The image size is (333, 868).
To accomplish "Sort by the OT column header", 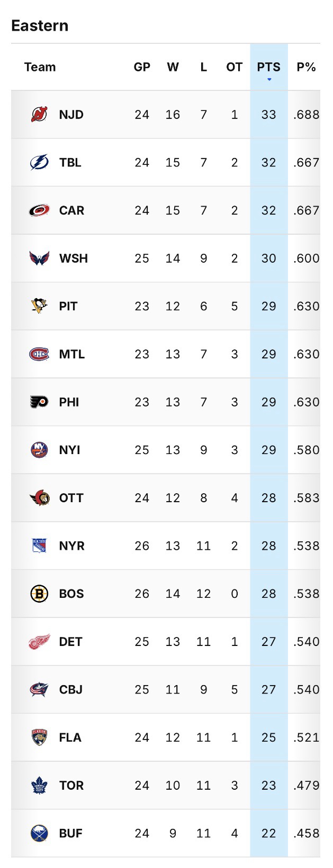I will coord(234,67).
